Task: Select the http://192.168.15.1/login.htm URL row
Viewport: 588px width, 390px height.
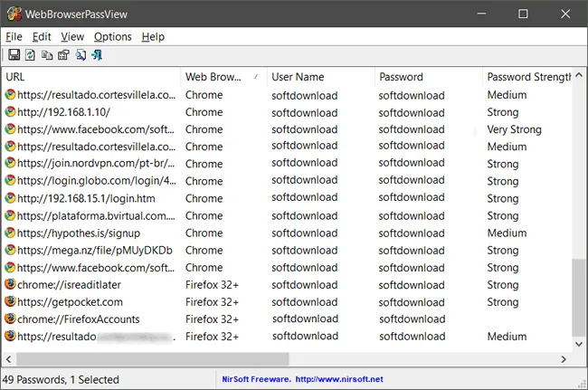Action: point(86,198)
